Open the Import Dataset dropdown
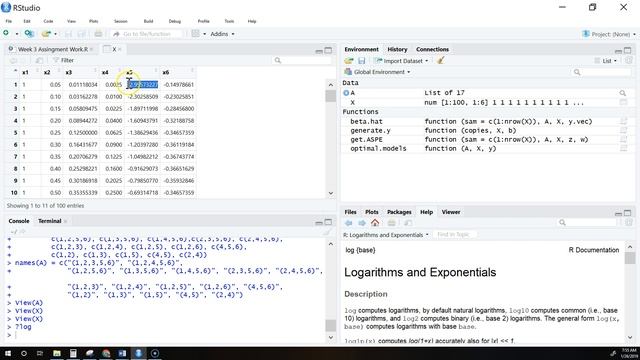 (x=402, y=61)
